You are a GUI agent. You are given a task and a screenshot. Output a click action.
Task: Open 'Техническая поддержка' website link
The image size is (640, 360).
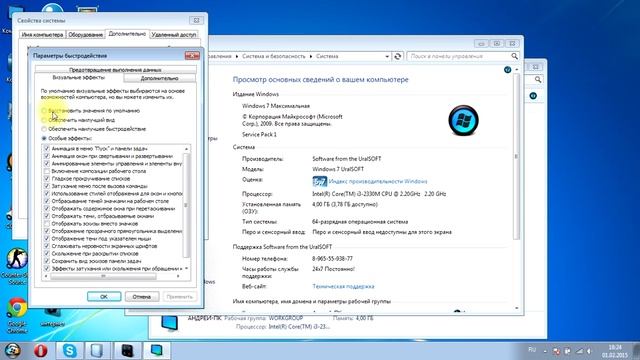coord(343,287)
